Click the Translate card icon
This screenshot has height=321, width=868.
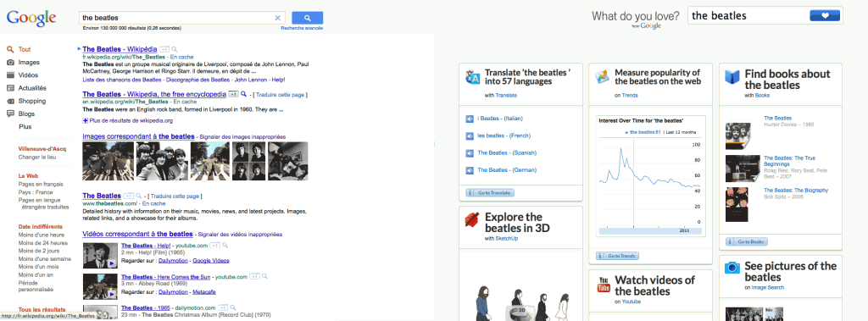tap(473, 77)
